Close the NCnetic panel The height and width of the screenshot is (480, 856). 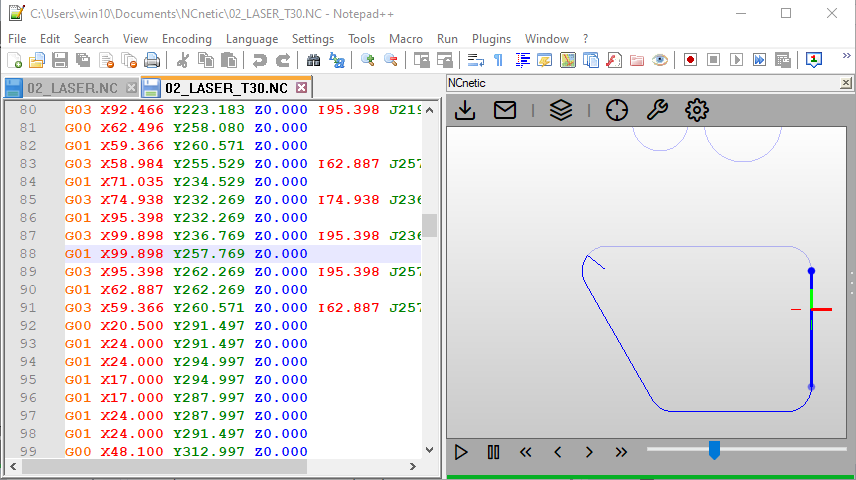pos(846,83)
